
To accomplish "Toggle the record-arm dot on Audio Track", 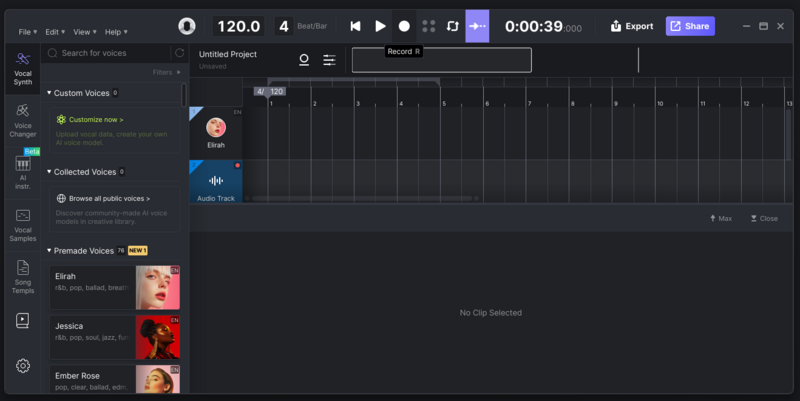I will (x=237, y=165).
